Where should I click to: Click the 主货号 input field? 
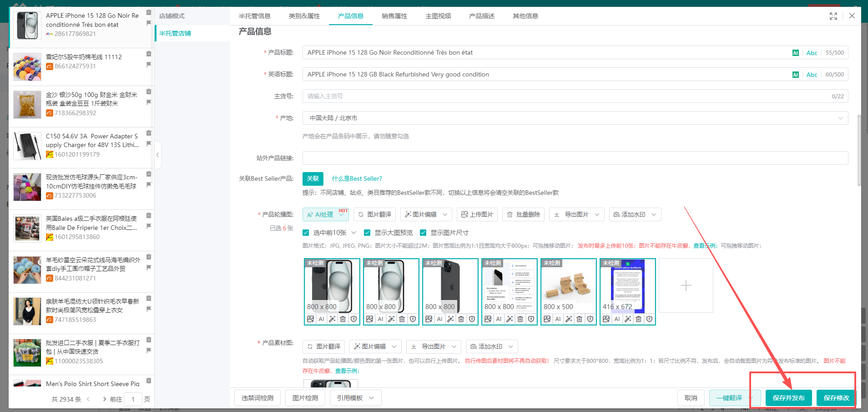[x=575, y=96]
